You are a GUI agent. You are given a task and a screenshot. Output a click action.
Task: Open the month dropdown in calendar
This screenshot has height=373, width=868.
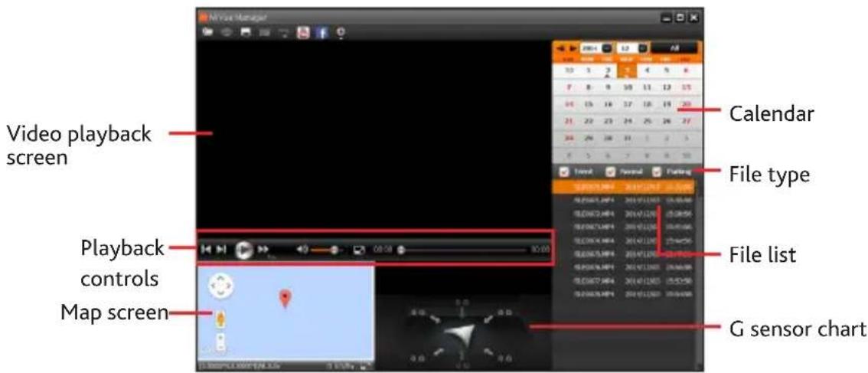(643, 49)
